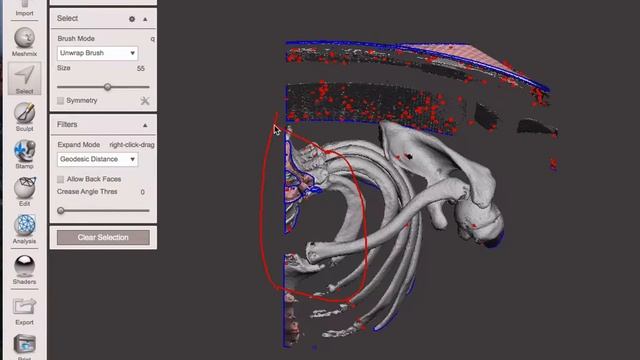Open the Analysis tool

click(x=24, y=229)
